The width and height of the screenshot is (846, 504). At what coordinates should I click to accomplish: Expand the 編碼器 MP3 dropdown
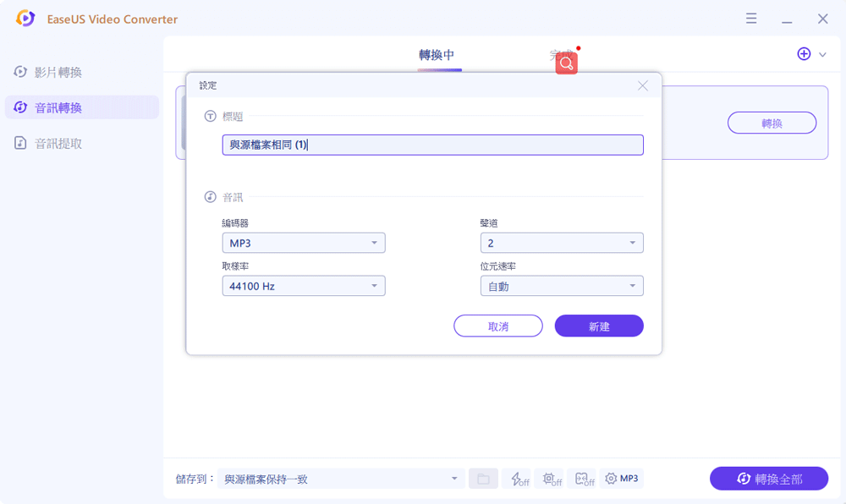point(303,244)
